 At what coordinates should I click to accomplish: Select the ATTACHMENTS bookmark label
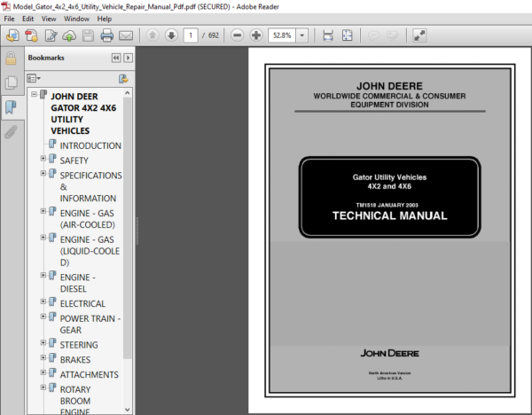click(89, 374)
